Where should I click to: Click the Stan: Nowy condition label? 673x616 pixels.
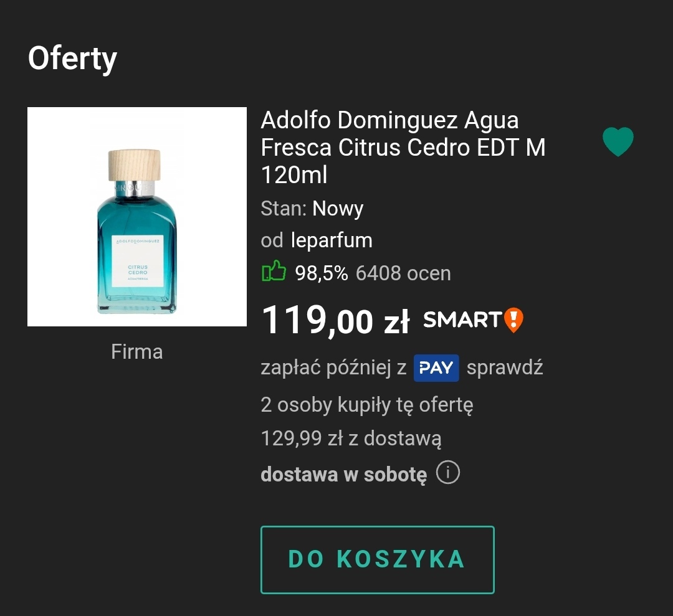click(x=312, y=209)
